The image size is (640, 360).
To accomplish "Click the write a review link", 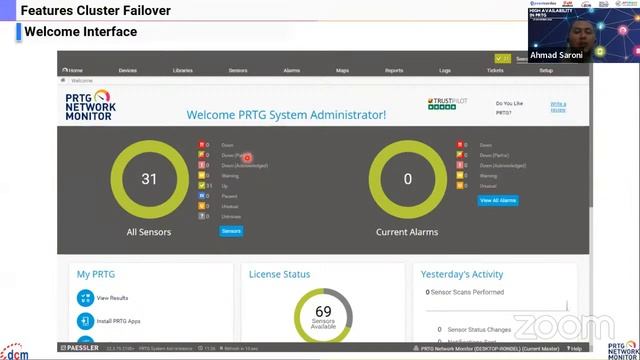I will tap(558, 107).
